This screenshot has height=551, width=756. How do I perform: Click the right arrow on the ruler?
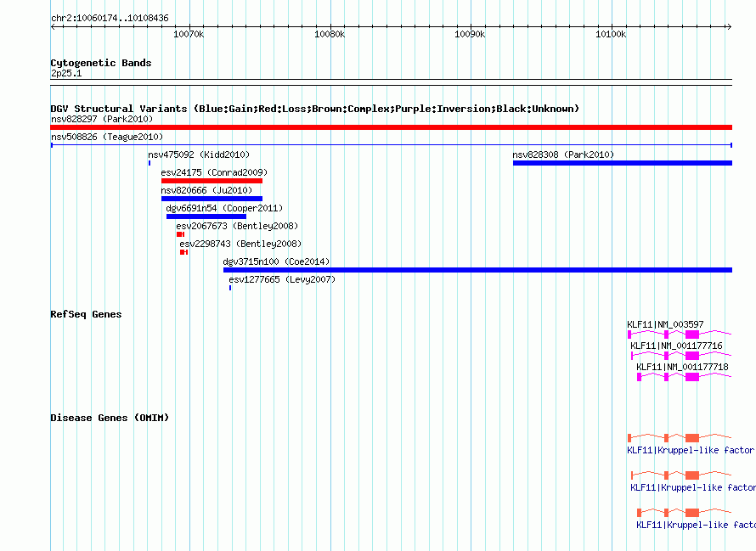pyautogui.click(x=729, y=26)
